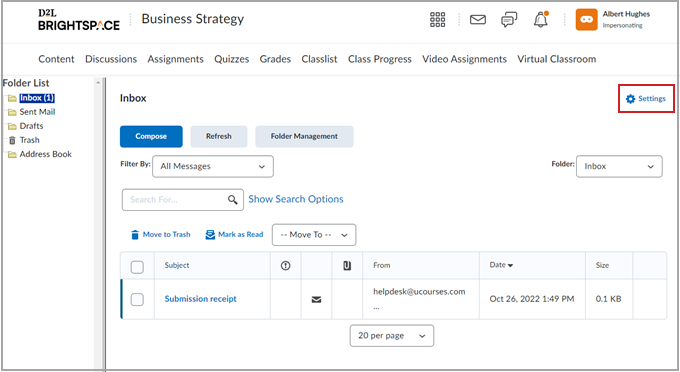Screen dimensions: 680x372
Task: Mark selected messages as Read
Action: coord(234,235)
